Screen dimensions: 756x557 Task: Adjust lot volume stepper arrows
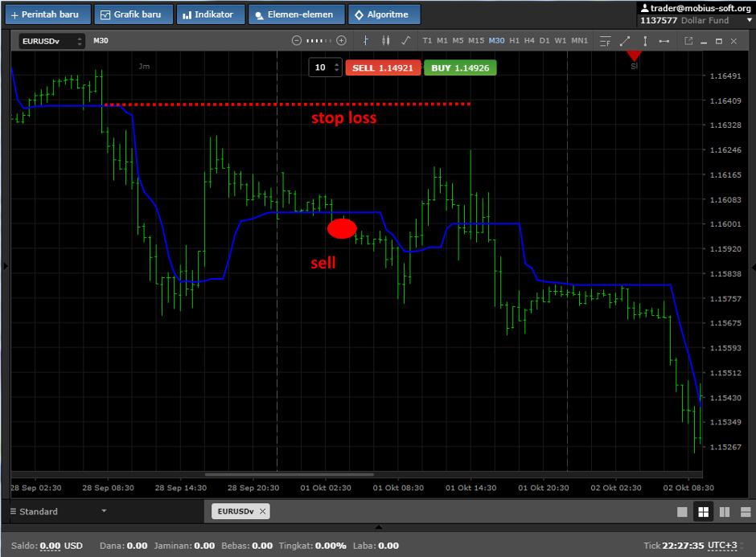tap(336, 68)
